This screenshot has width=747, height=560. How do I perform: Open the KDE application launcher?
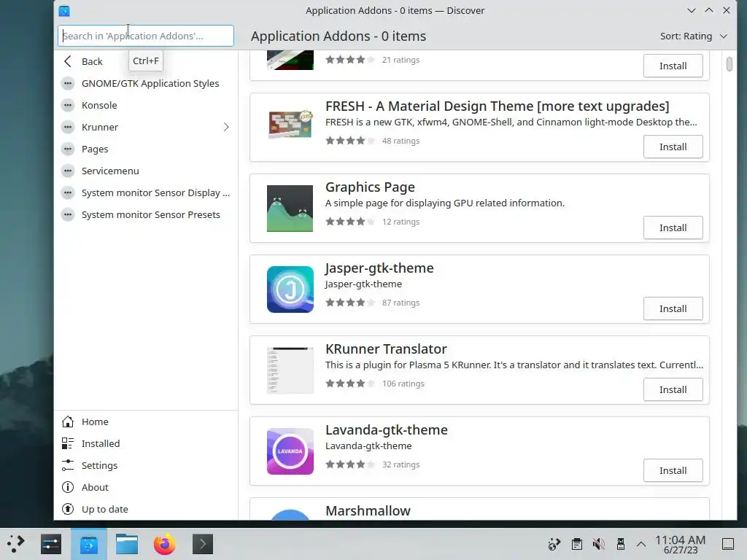click(x=16, y=544)
